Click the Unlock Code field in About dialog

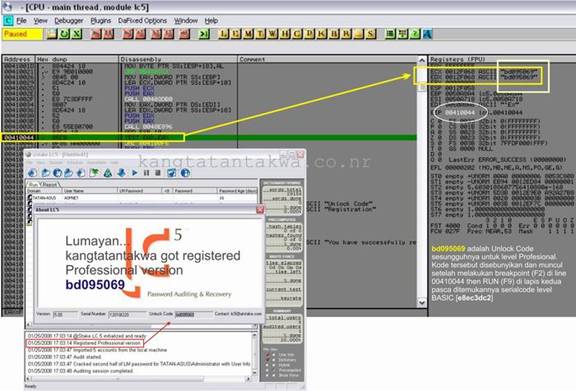point(193,315)
